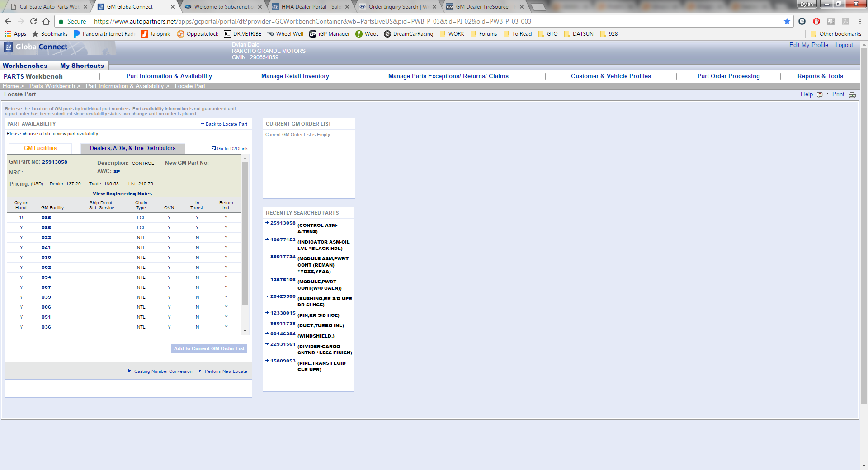Open the DreamCarRacing bookmark
The width and height of the screenshot is (868, 470).
[409, 34]
